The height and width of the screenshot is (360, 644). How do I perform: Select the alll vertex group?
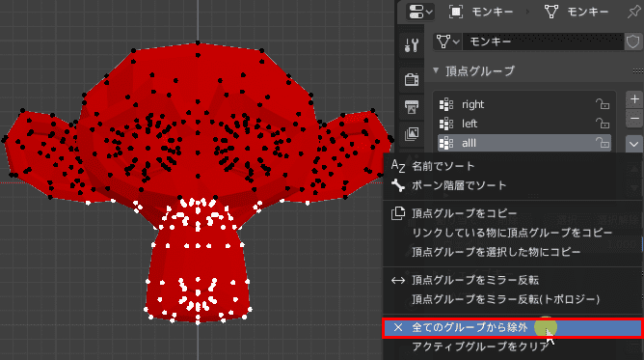(524, 143)
